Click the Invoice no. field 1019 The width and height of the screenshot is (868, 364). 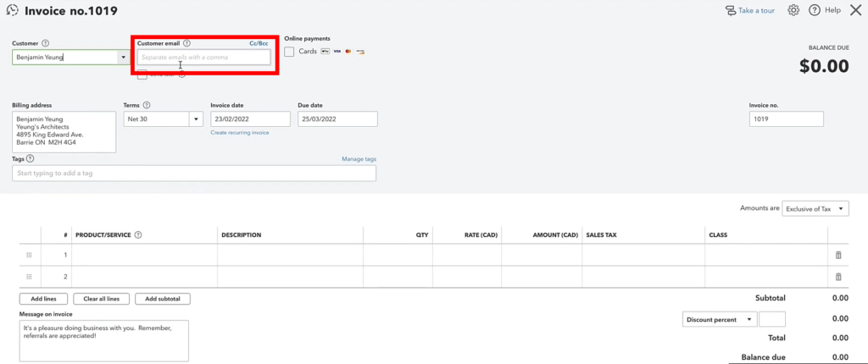click(x=786, y=119)
